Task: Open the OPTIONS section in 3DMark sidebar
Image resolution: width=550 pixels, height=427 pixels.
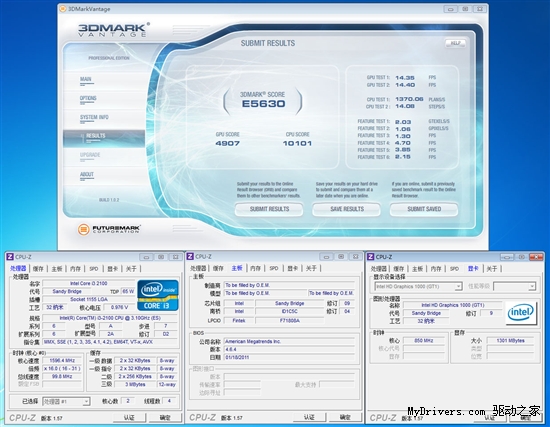Action: coord(88,98)
